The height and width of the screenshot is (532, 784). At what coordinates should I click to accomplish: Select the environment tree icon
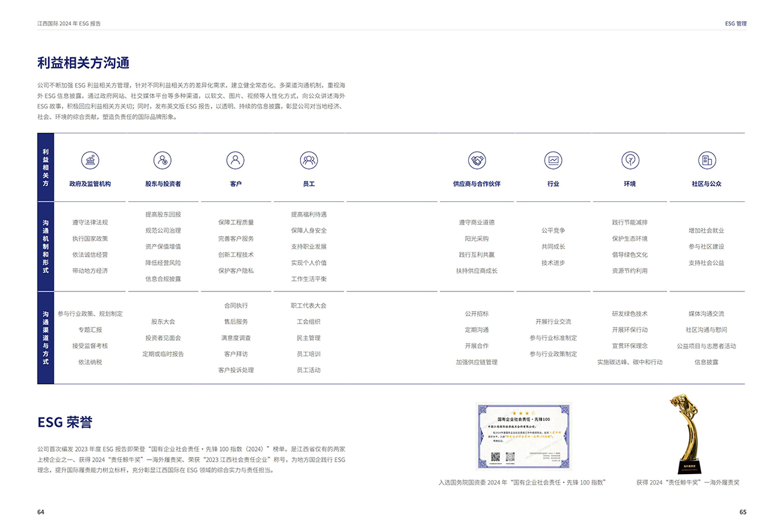point(630,160)
